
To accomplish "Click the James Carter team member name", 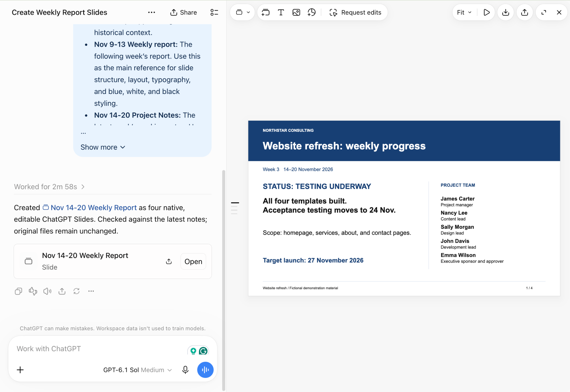I will tap(457, 199).
